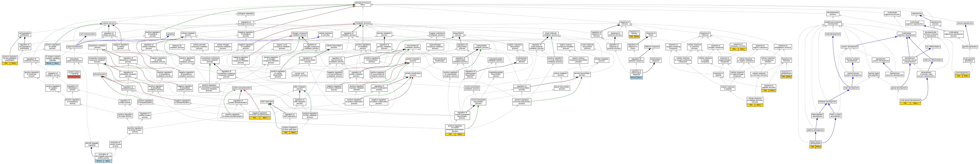Select the 'biological regulation' node
This screenshot has width=980, height=164.
click(x=246, y=13)
